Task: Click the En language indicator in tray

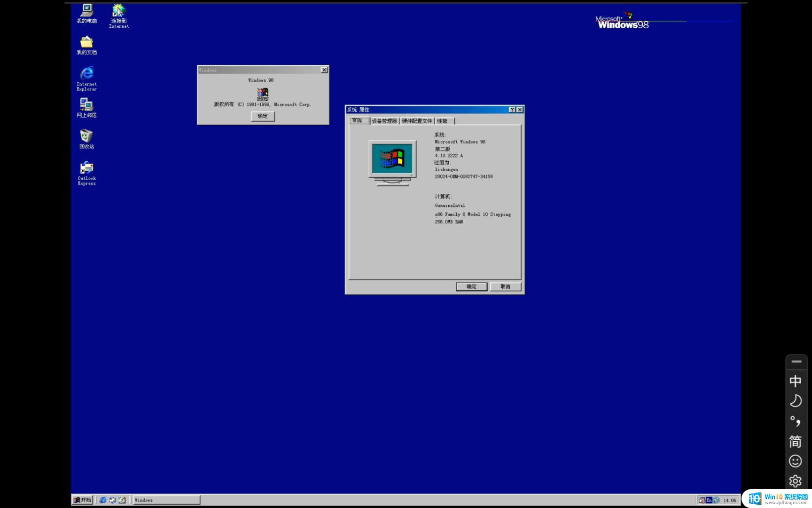Action: (709, 500)
